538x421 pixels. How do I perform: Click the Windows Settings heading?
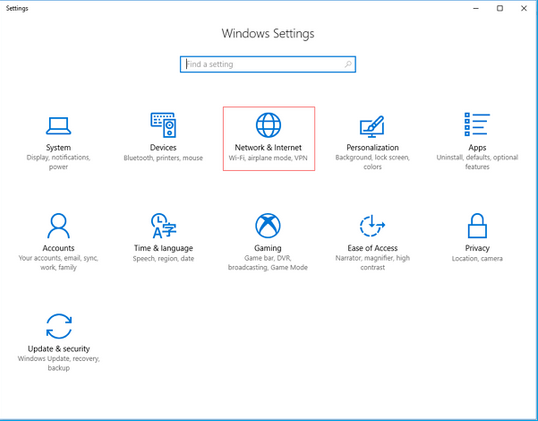pos(268,34)
